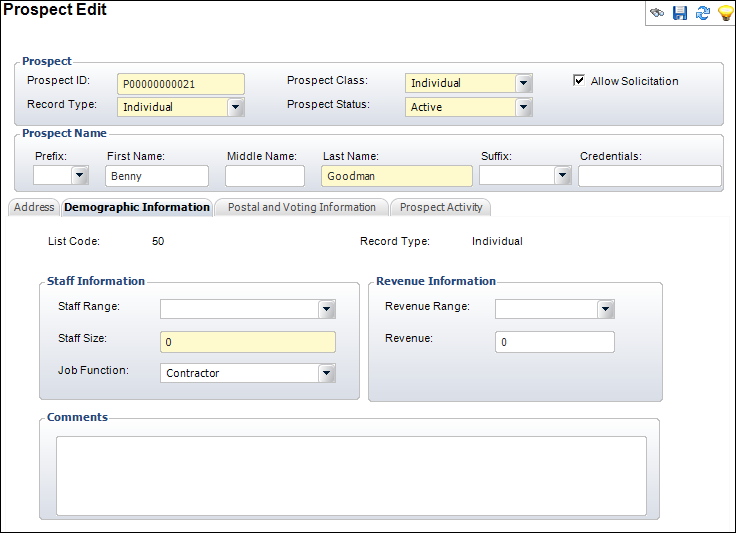Switch to the Prospect Activity tab

pyautogui.click(x=441, y=207)
